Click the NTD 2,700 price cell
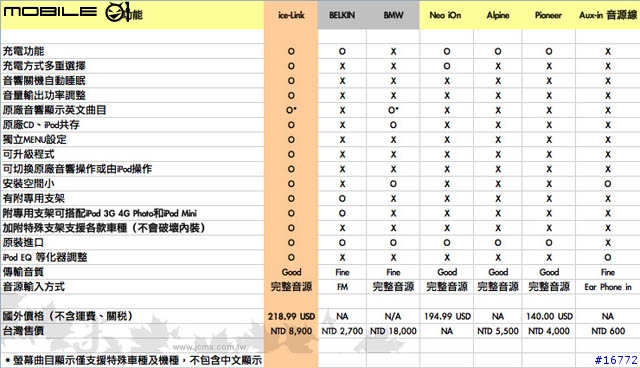The height and width of the screenshot is (368, 640). click(x=342, y=331)
